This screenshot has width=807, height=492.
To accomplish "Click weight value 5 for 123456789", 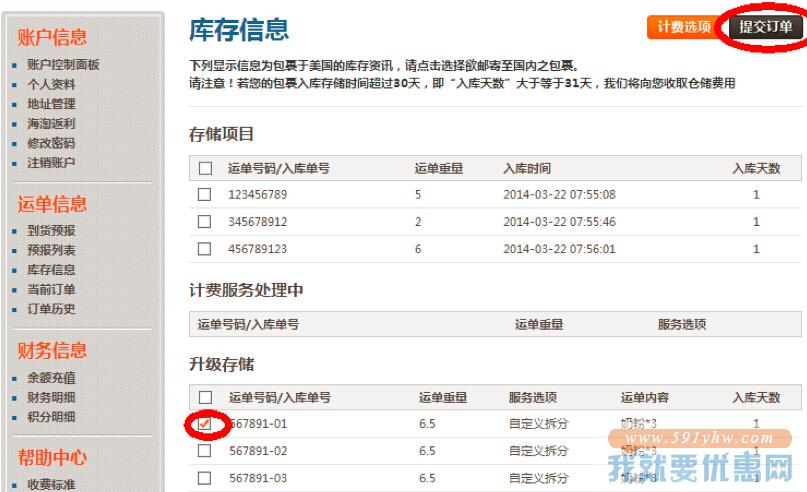I will click(418, 195).
